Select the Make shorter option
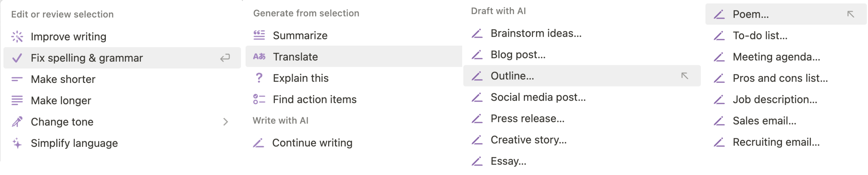Viewport: 868px width, 175px height. pyautogui.click(x=63, y=79)
